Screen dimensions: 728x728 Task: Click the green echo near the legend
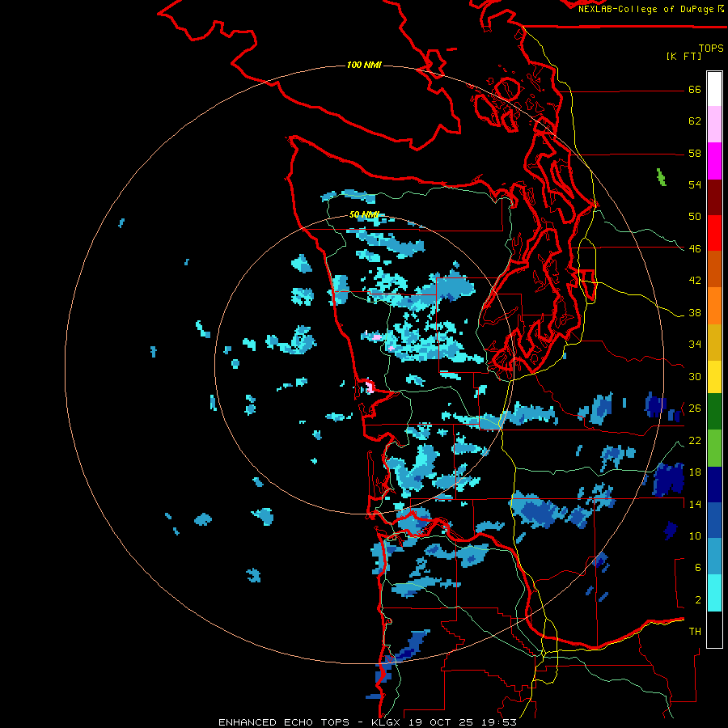pos(662,177)
